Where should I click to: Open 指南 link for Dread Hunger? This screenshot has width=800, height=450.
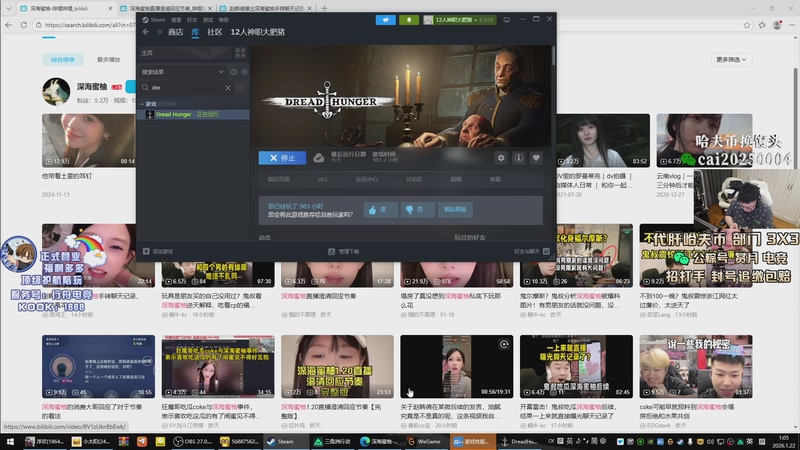(456, 180)
